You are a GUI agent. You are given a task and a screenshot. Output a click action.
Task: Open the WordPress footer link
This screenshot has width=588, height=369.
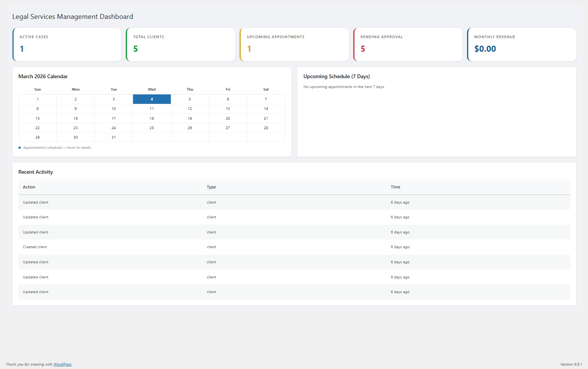pos(62,364)
